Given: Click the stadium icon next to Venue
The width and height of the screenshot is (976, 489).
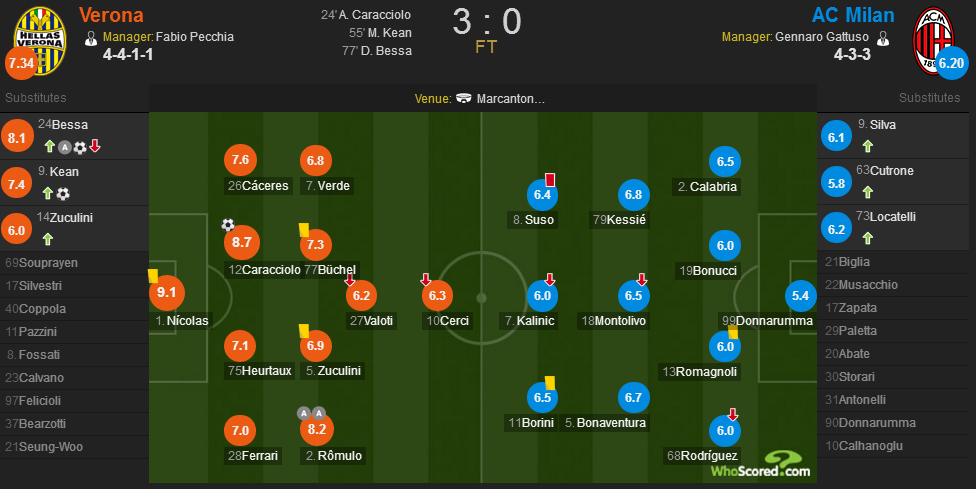Looking at the screenshot, I should point(464,98).
